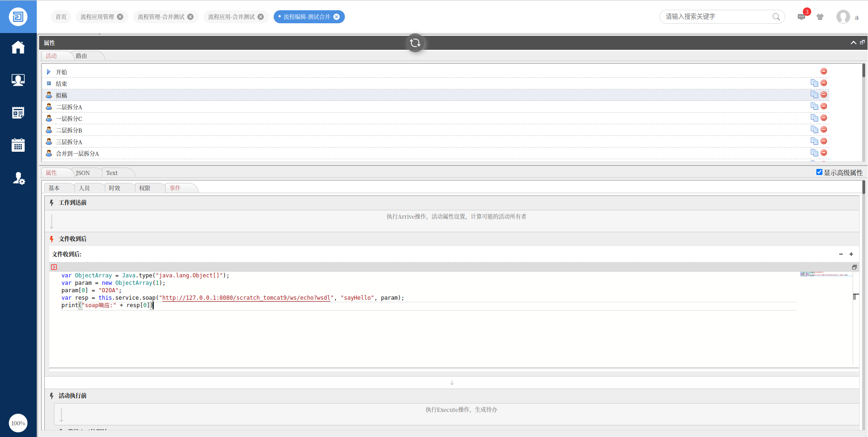The width and height of the screenshot is (868, 437).
Task: Click the search magnifier icon
Action: [x=776, y=17]
